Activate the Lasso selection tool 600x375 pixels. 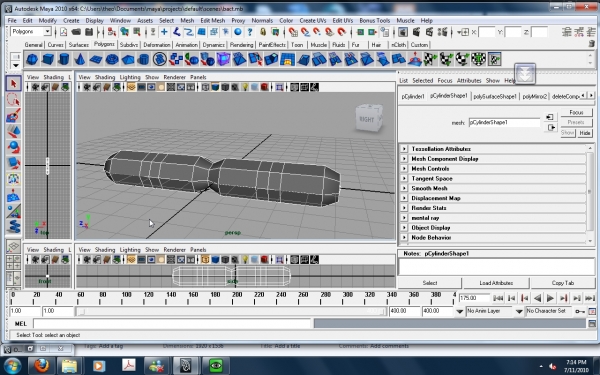pyautogui.click(x=13, y=99)
